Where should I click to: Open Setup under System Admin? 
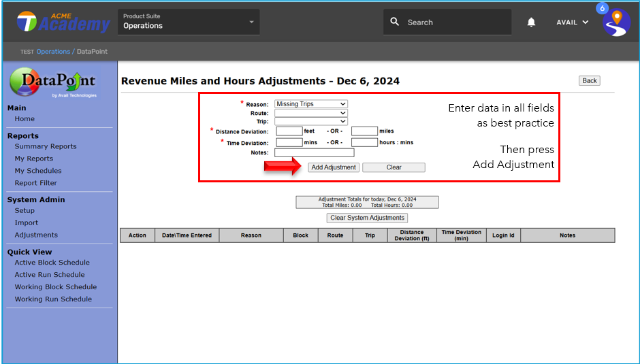(x=25, y=210)
